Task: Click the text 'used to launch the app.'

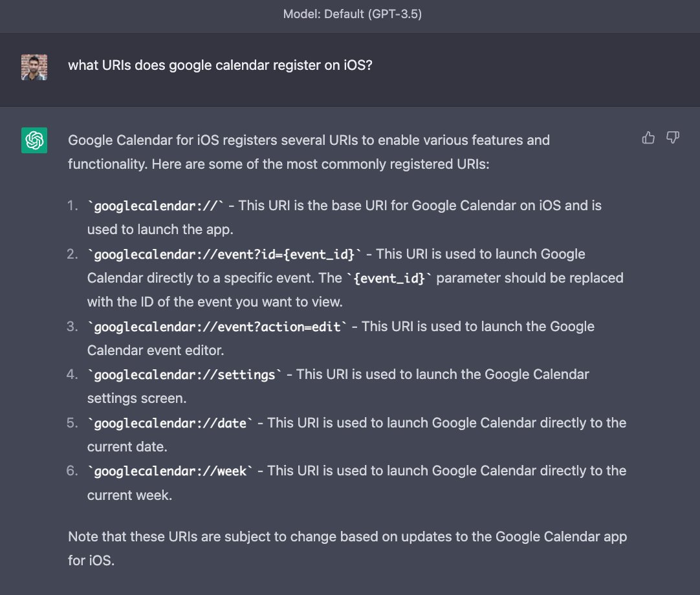Action: [x=160, y=230]
